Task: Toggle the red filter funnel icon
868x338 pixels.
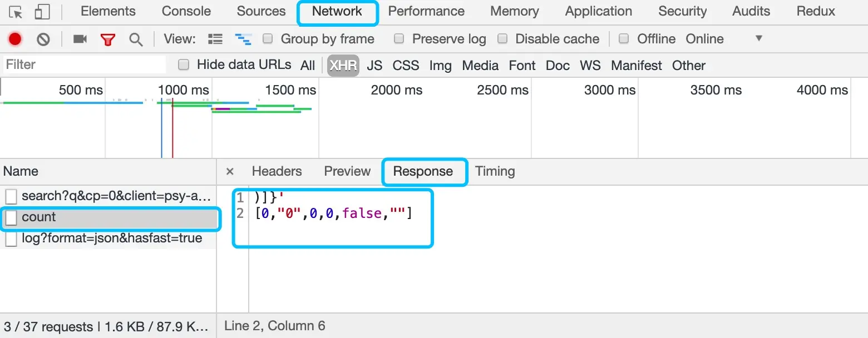Action: click(108, 39)
